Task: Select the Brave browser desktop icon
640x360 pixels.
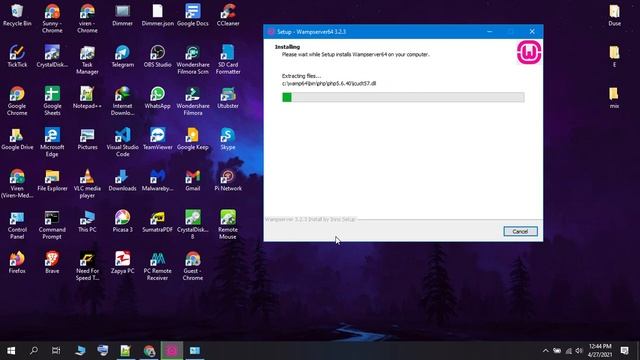Action: tap(52, 263)
